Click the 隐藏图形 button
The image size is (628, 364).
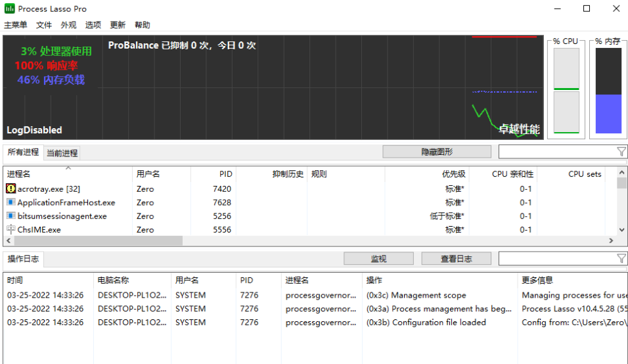coord(437,152)
